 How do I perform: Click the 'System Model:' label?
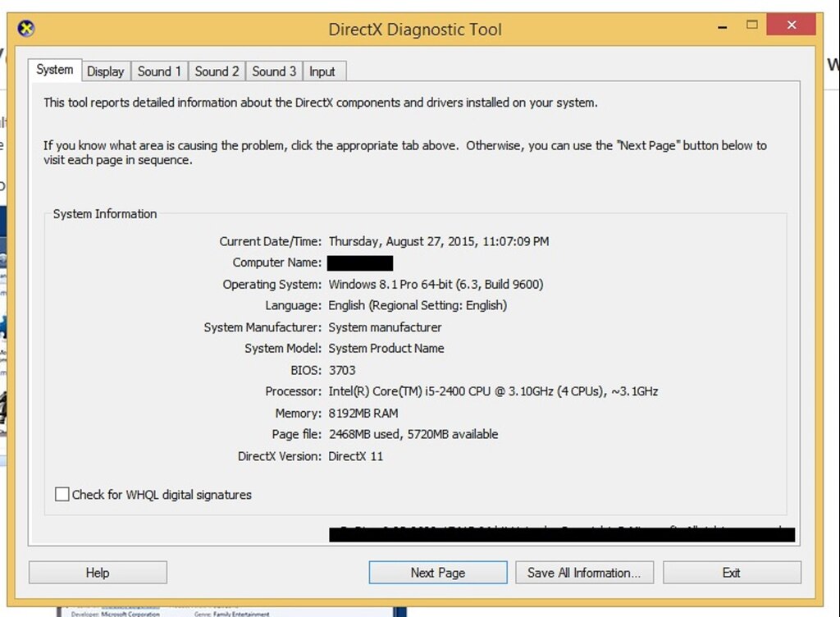[x=283, y=348]
